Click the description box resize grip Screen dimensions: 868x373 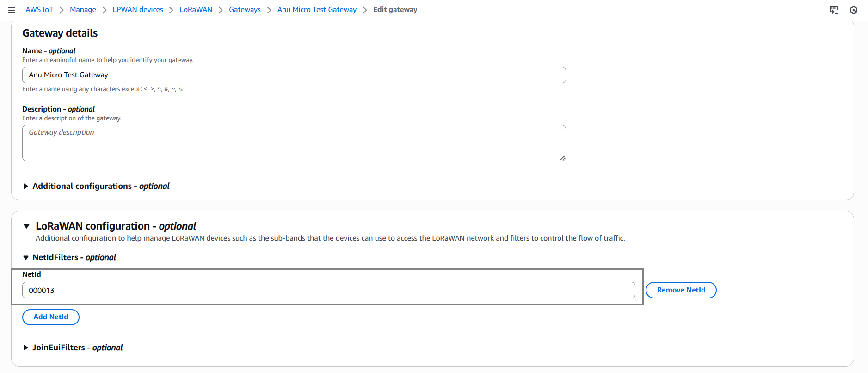pyautogui.click(x=562, y=158)
